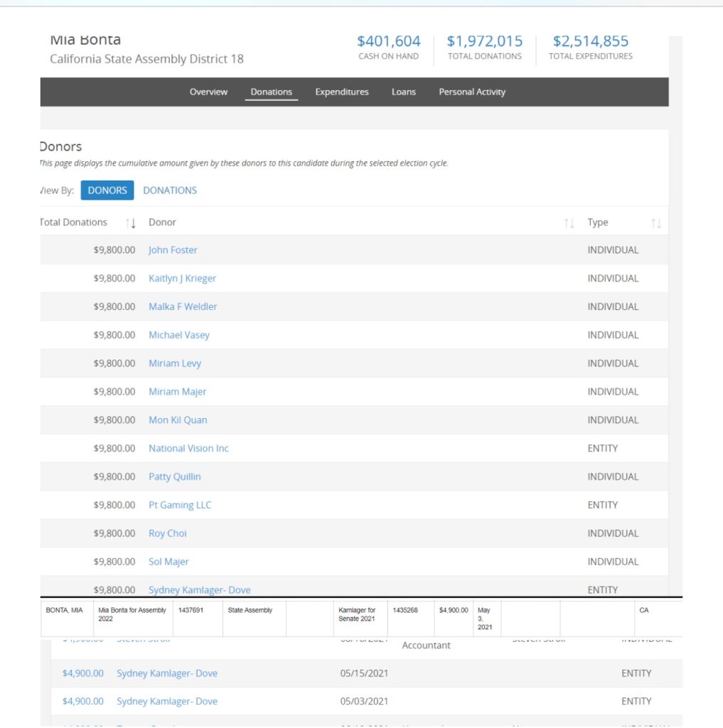View National Vision Inc donor details

188,449
